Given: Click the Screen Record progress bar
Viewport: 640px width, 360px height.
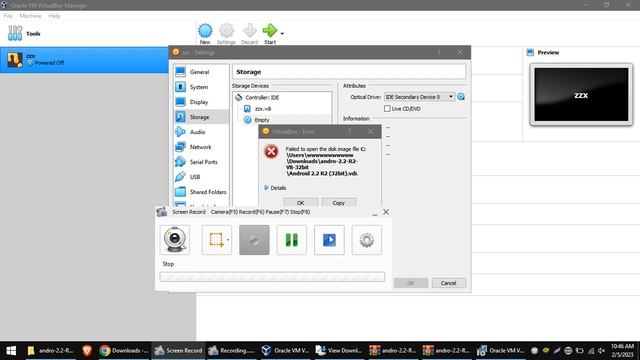Looking at the screenshot, I should tap(272, 277).
